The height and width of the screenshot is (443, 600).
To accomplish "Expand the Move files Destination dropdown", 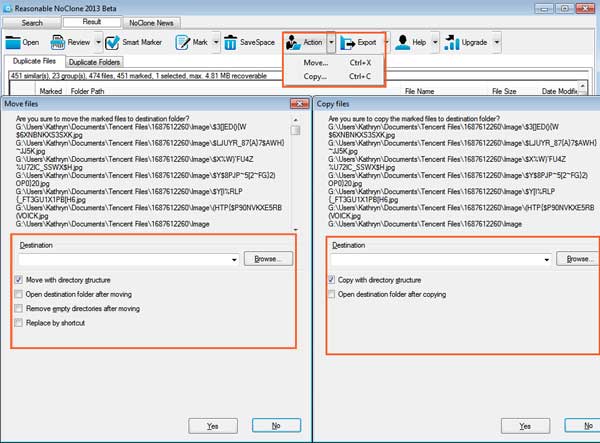I will [234, 259].
